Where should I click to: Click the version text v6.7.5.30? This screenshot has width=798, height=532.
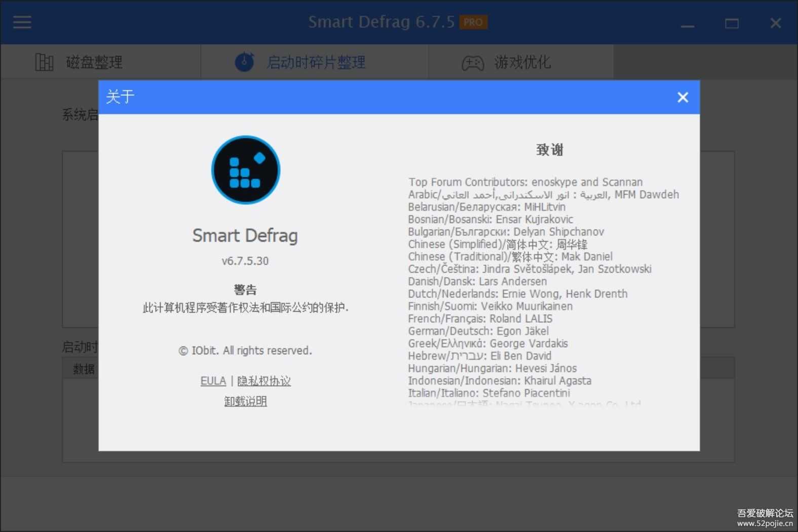point(245,261)
